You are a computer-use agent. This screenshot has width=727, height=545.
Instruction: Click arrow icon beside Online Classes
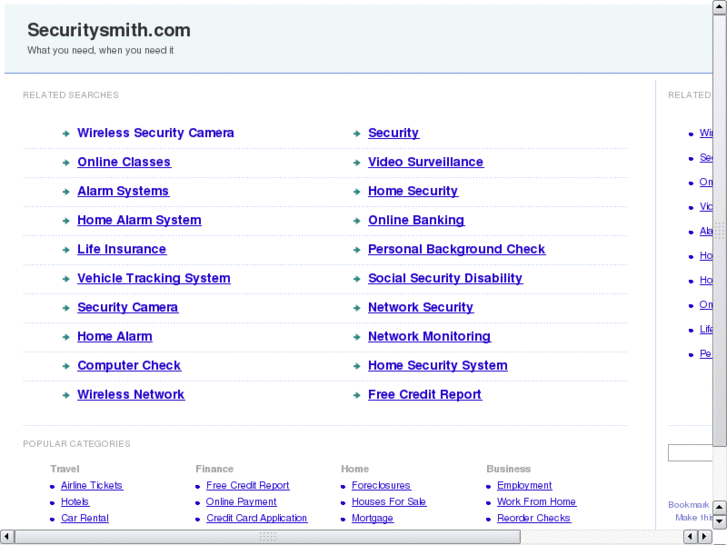click(x=66, y=163)
